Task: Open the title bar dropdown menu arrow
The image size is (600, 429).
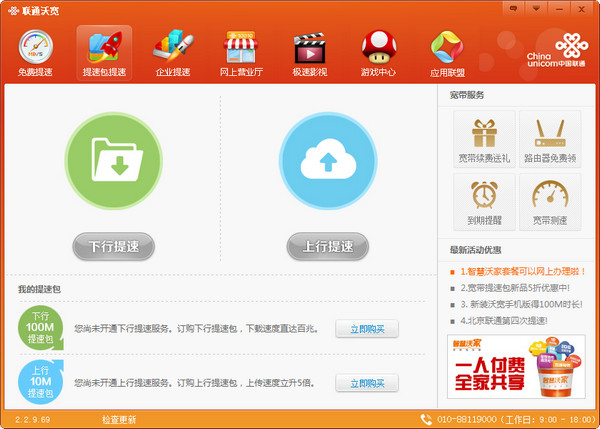Action: [536, 8]
